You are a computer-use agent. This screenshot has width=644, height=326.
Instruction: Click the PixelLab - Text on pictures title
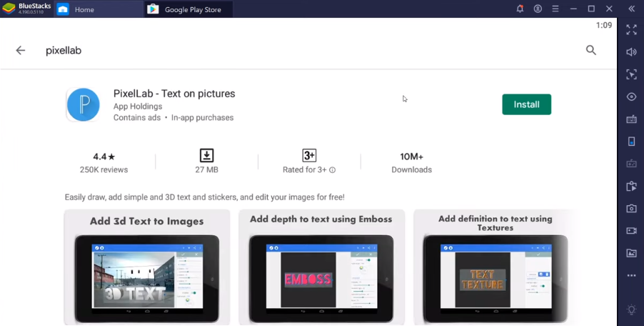tap(174, 94)
